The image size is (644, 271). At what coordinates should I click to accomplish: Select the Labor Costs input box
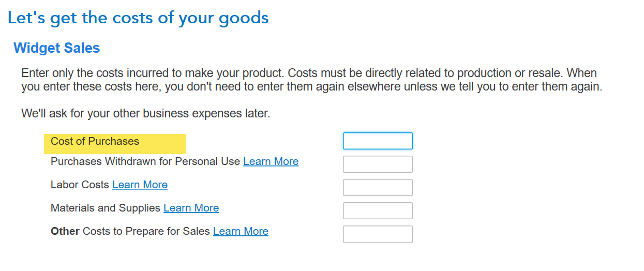[x=378, y=187]
